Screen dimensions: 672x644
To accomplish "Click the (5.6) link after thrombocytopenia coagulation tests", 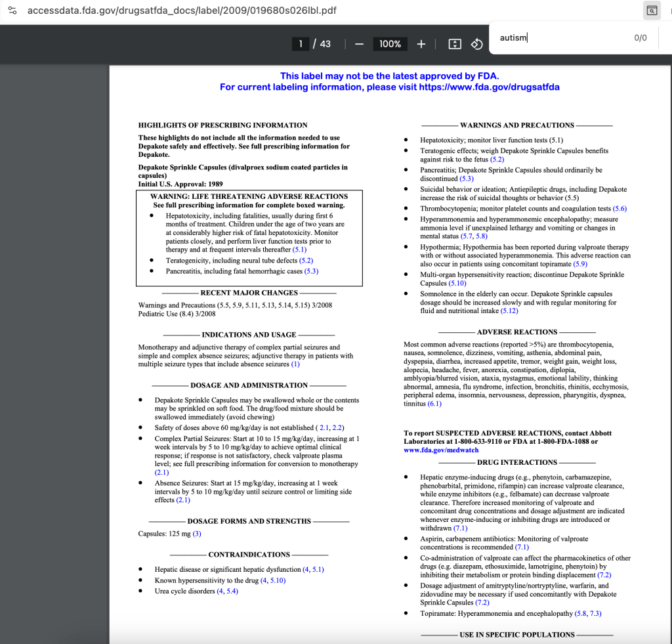I will tap(619, 208).
